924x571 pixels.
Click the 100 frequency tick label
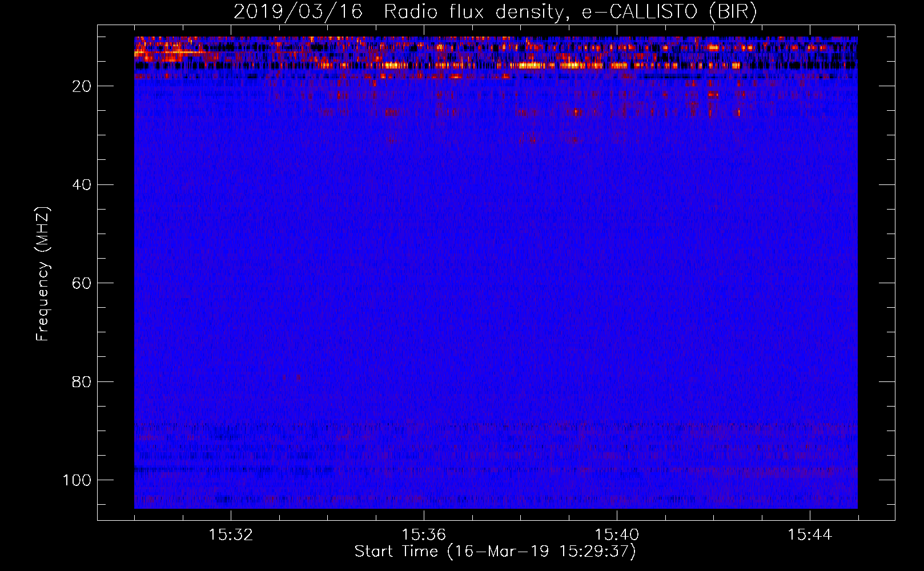coord(77,480)
